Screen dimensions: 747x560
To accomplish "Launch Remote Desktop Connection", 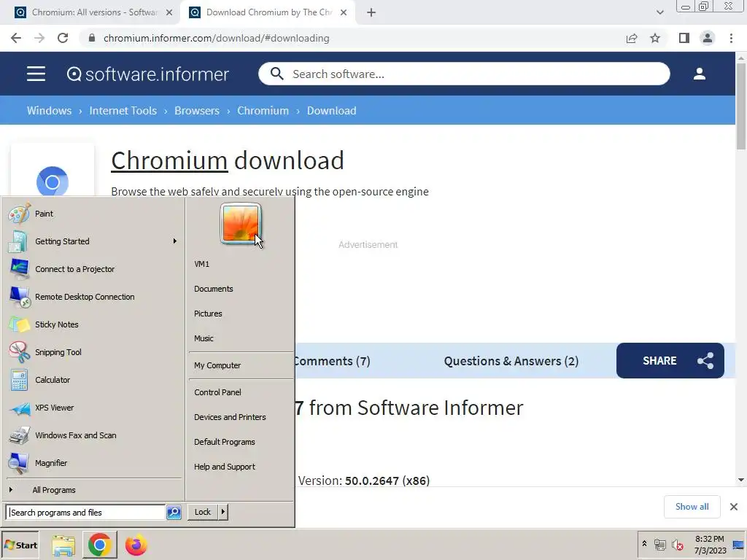I will pos(85,297).
